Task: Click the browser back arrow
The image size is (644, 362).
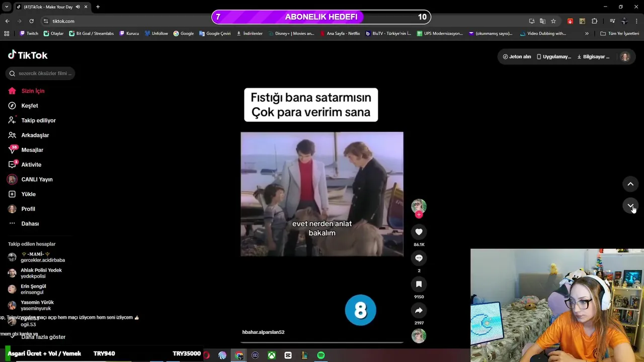Action: [x=7, y=21]
